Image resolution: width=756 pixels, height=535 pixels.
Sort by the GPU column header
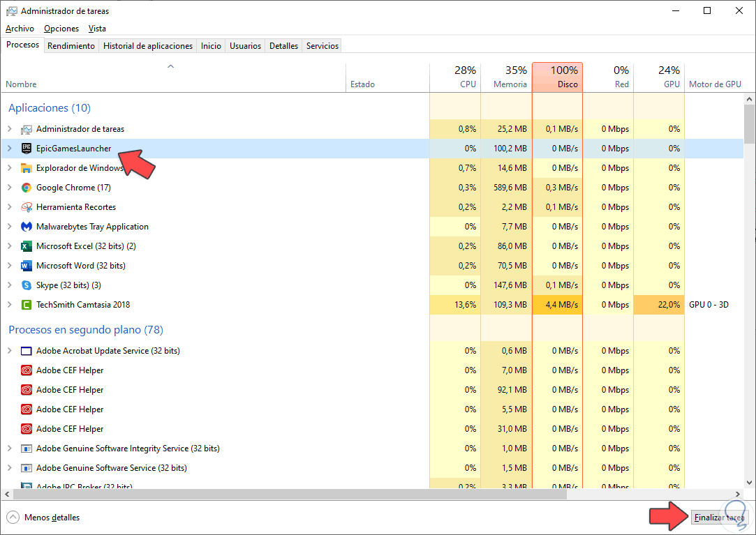tap(659, 77)
